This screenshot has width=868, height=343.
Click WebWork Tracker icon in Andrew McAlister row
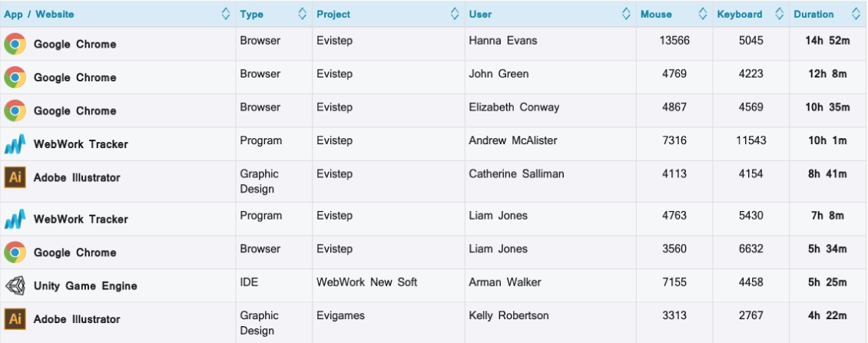15,143
